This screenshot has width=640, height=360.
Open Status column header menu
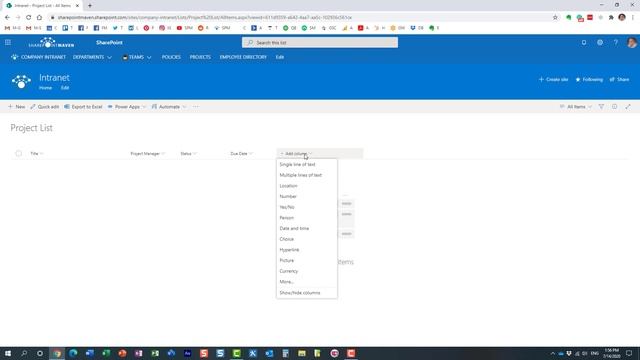click(188, 153)
